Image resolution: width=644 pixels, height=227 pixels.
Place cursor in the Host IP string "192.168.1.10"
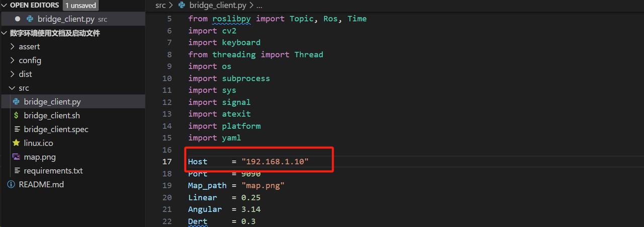[x=275, y=162]
